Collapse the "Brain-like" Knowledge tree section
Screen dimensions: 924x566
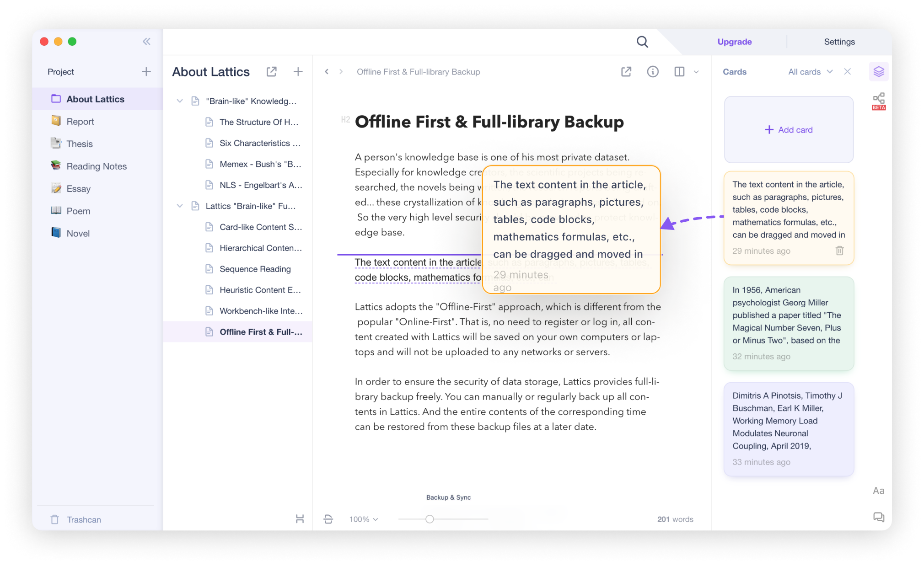coord(180,101)
